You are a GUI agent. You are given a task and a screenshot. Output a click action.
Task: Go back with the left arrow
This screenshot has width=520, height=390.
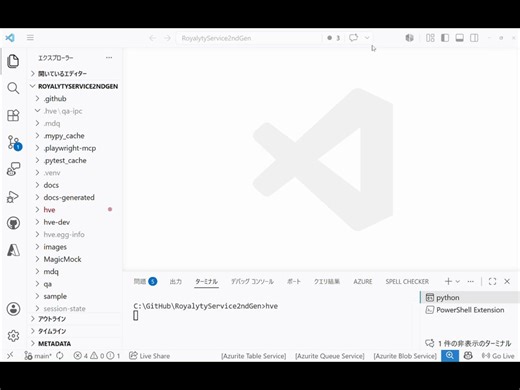153,38
